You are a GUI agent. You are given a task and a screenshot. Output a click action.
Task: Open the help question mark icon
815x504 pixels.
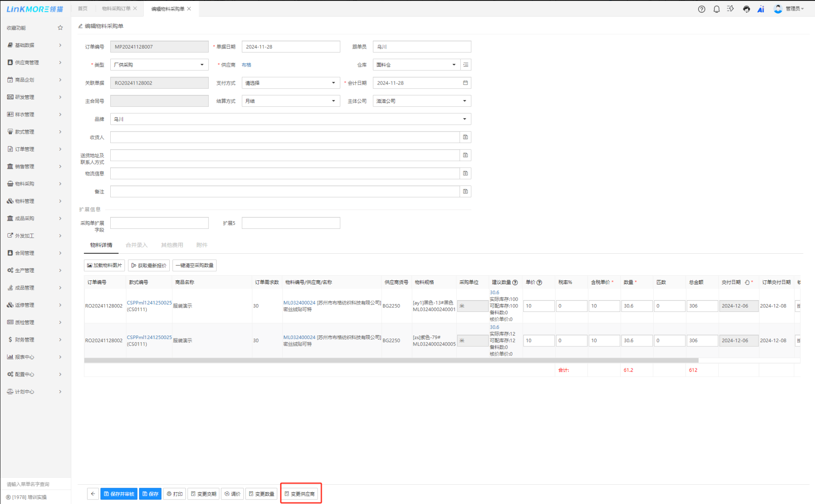click(701, 9)
